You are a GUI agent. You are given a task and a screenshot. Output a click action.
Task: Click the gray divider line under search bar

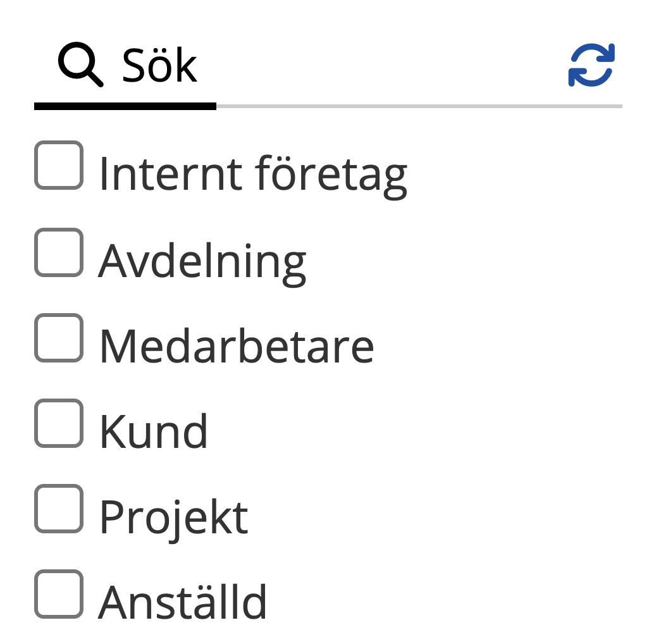[417, 106]
